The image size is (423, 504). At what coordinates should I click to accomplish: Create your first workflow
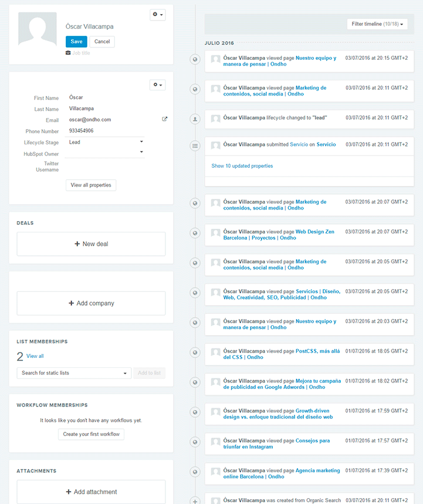tap(92, 434)
